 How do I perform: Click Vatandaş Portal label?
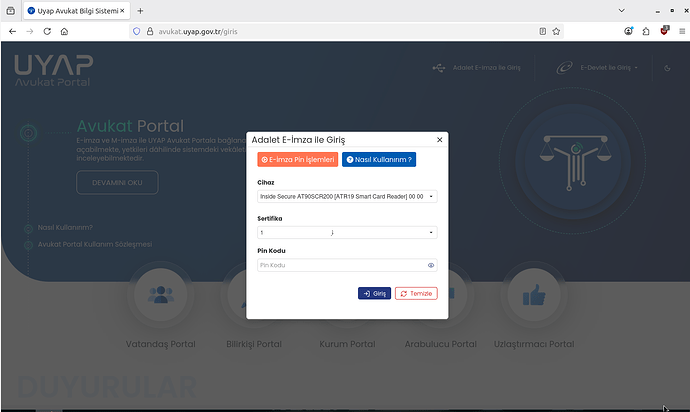pos(161,344)
